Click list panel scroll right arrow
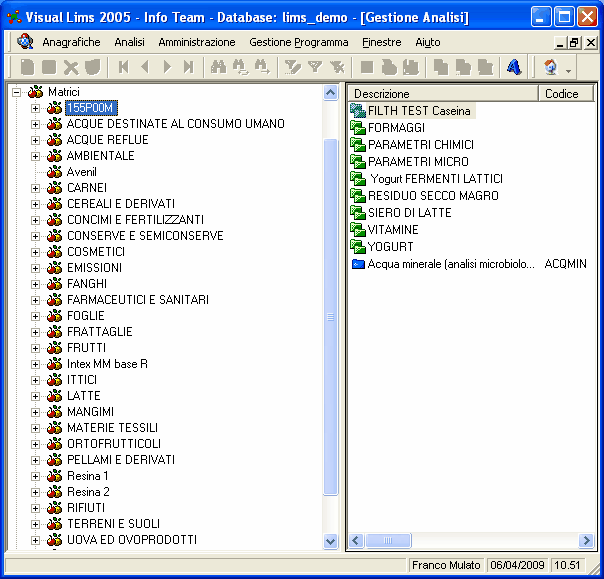This screenshot has width=604, height=579. point(586,540)
